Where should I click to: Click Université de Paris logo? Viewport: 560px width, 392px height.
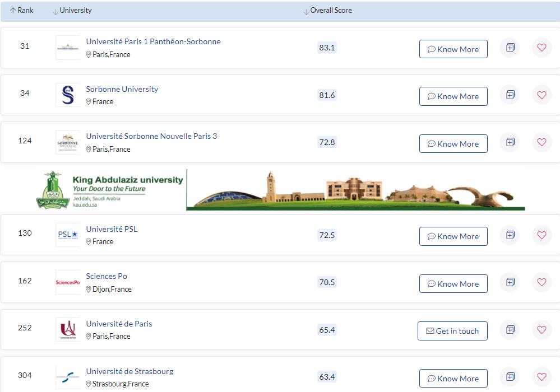pyautogui.click(x=67, y=330)
